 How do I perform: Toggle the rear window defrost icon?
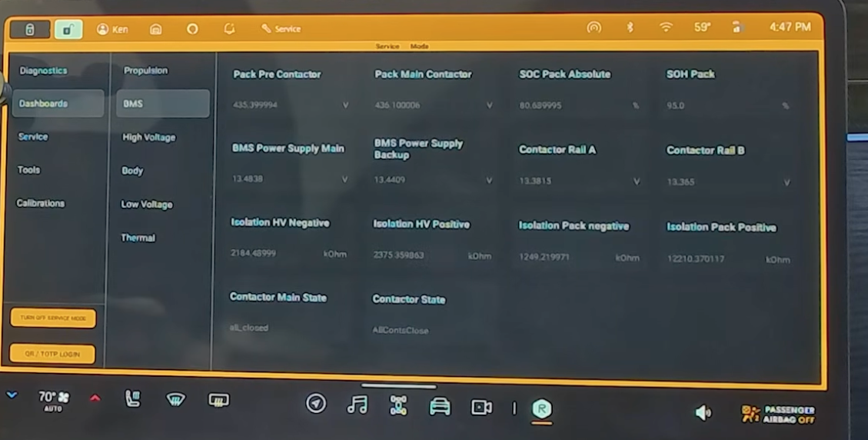pos(218,399)
